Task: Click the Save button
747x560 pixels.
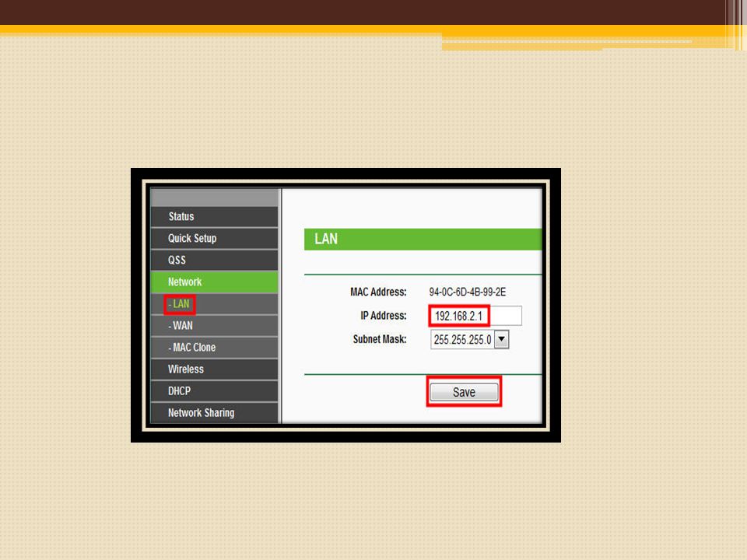Action: [x=464, y=392]
